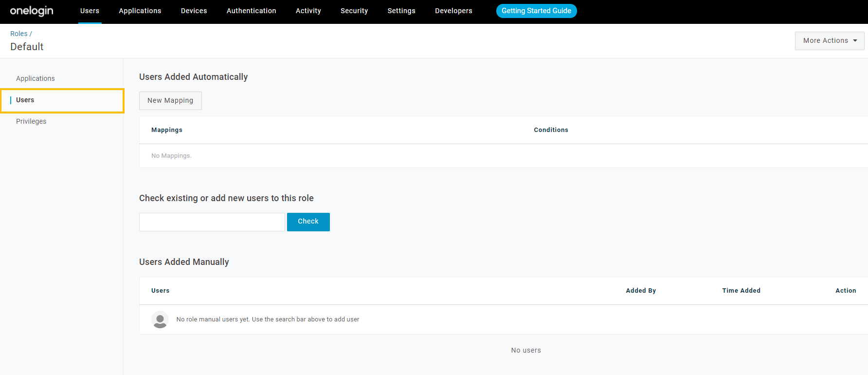The image size is (868, 375).
Task: Focus the user search input field
Action: (x=212, y=222)
